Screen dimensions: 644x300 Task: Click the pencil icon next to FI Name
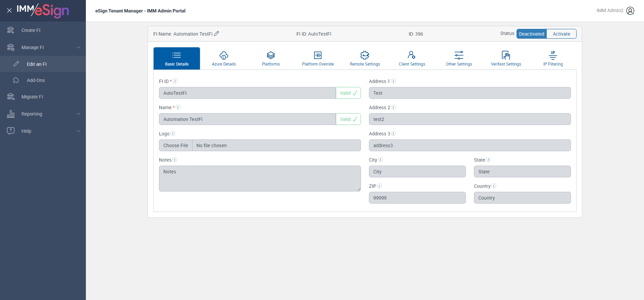click(x=217, y=34)
